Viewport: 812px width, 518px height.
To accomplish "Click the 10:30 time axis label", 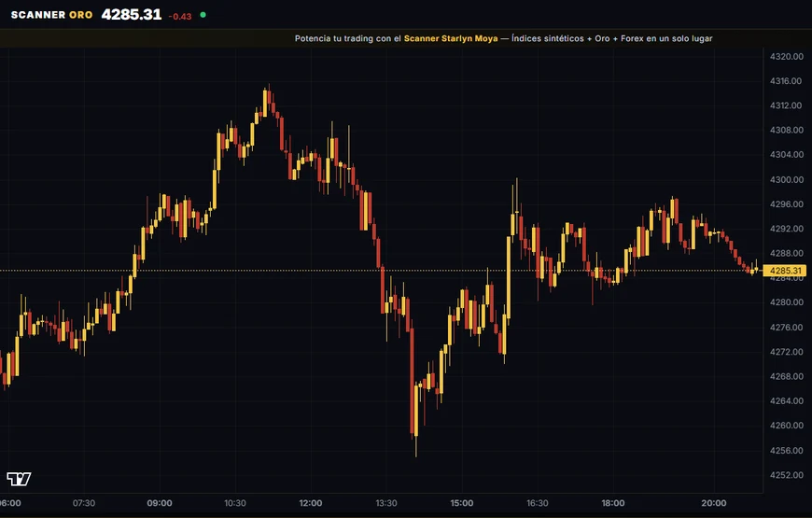I will (235, 503).
